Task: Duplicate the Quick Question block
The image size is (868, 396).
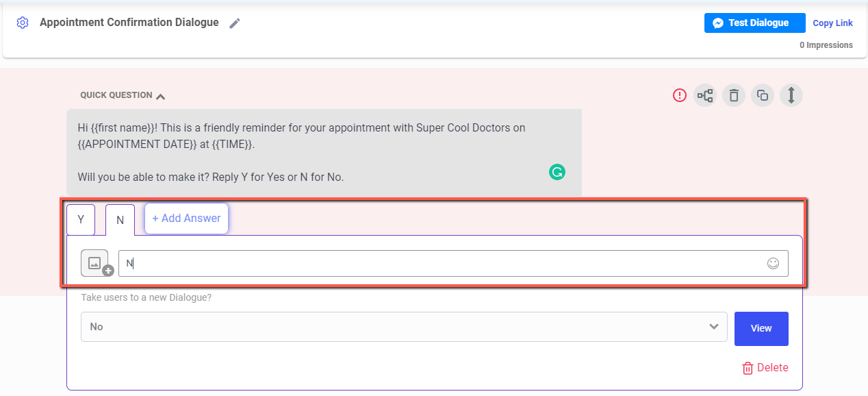Action: pyautogui.click(x=763, y=95)
